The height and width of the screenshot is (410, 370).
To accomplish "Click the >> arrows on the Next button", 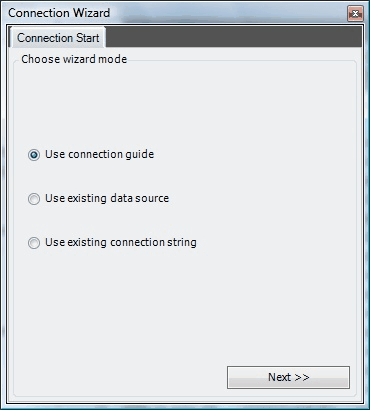I will coord(302,378).
